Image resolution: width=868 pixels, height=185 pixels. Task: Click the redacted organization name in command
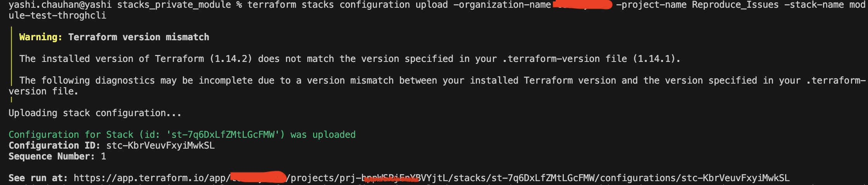point(582,5)
